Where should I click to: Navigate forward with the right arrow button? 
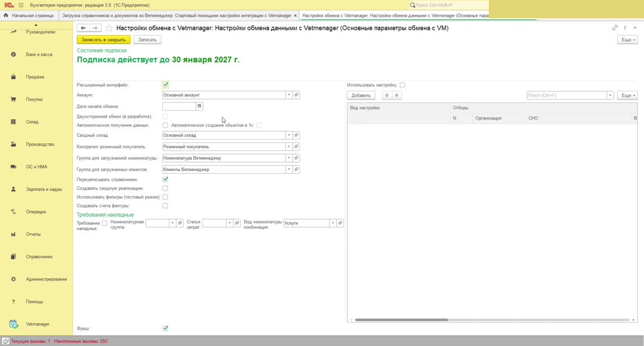click(x=95, y=28)
